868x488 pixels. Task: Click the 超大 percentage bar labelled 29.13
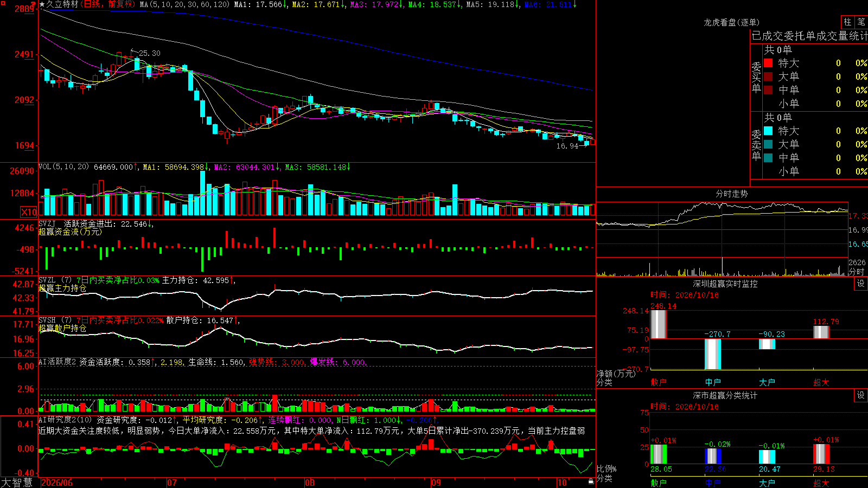[x=821, y=454]
